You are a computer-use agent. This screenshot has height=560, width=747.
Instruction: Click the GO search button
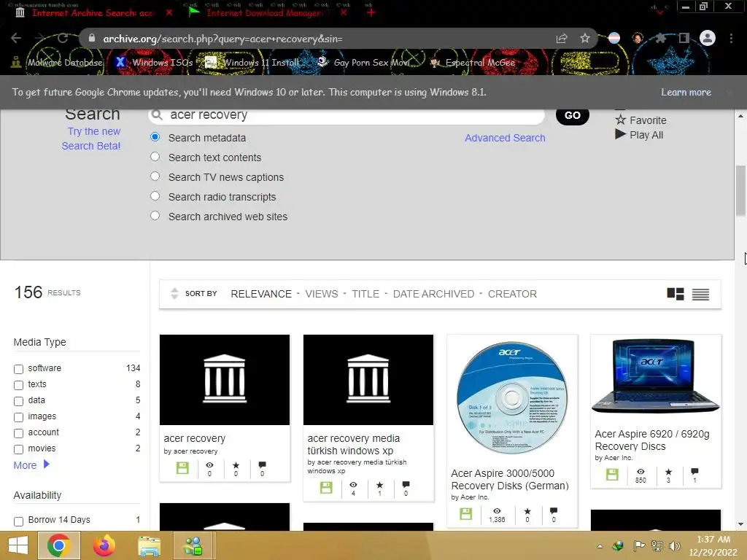(x=572, y=115)
